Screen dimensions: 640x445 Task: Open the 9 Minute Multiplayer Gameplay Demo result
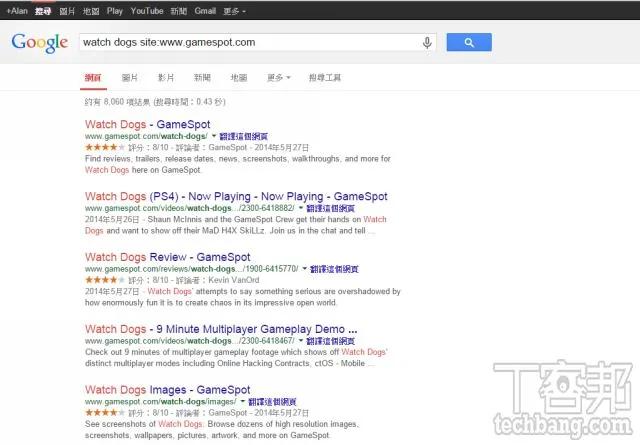[221, 329]
